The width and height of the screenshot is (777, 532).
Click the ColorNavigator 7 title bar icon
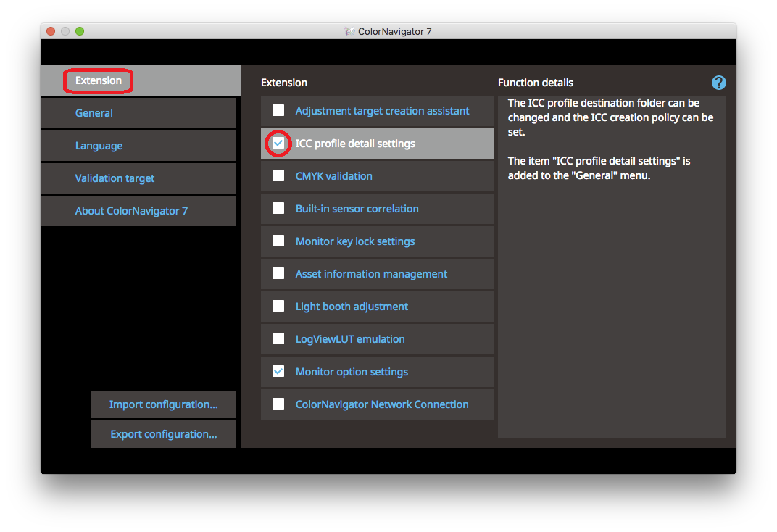coord(349,31)
